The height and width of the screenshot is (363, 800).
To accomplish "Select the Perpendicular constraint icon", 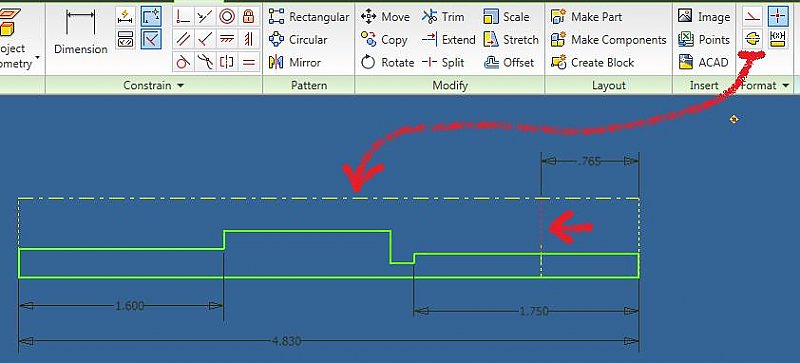I will (x=205, y=39).
